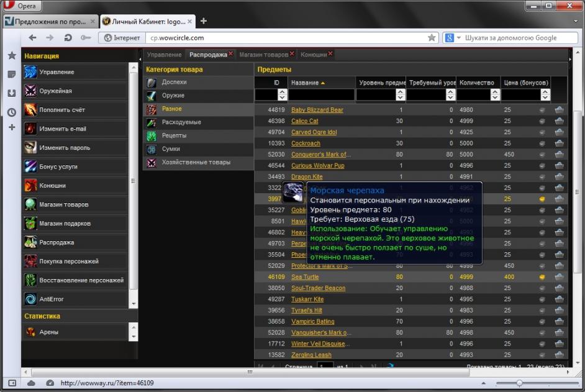The image size is (585, 392).
Task: Bookmark the page via address bar star
Action: 432,38
